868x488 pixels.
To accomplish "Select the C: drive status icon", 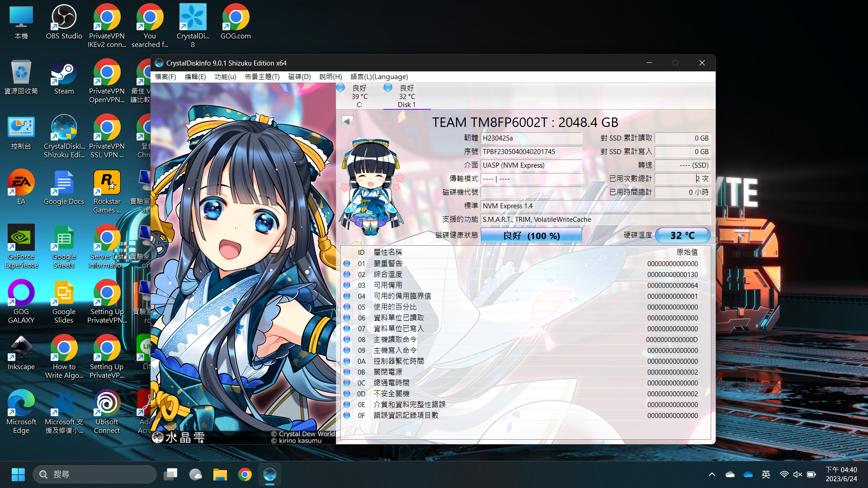I will (341, 88).
